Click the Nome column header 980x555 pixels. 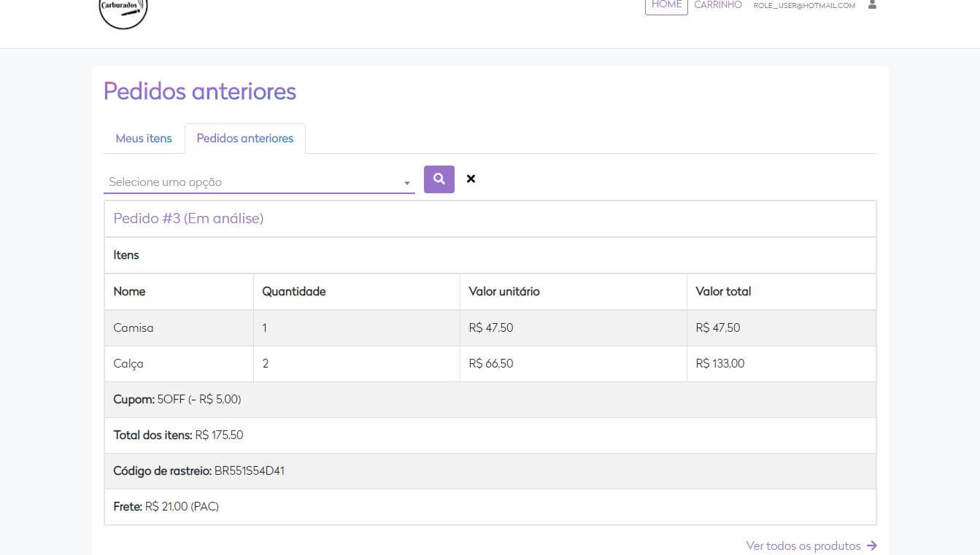click(129, 291)
